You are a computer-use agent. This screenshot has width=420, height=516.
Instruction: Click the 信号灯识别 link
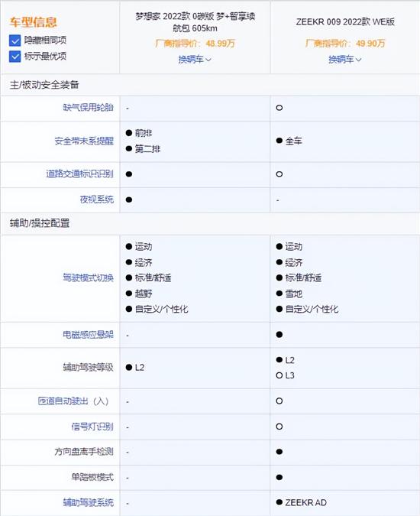92,427
